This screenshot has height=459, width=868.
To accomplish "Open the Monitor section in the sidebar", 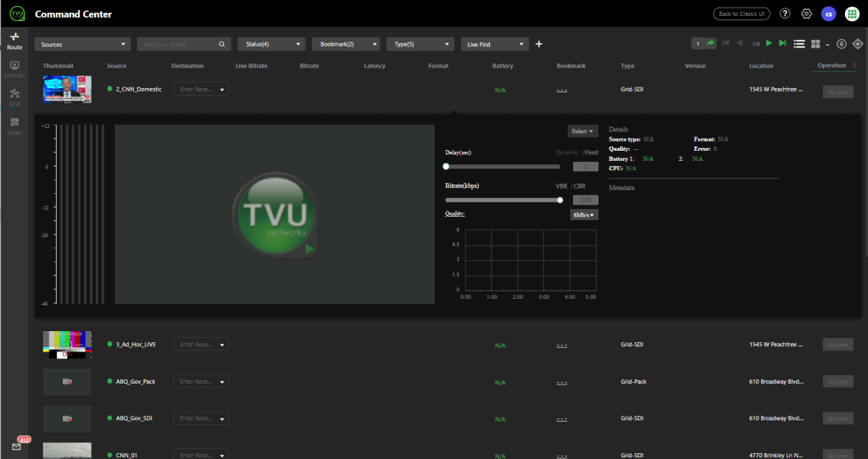I will (14, 69).
